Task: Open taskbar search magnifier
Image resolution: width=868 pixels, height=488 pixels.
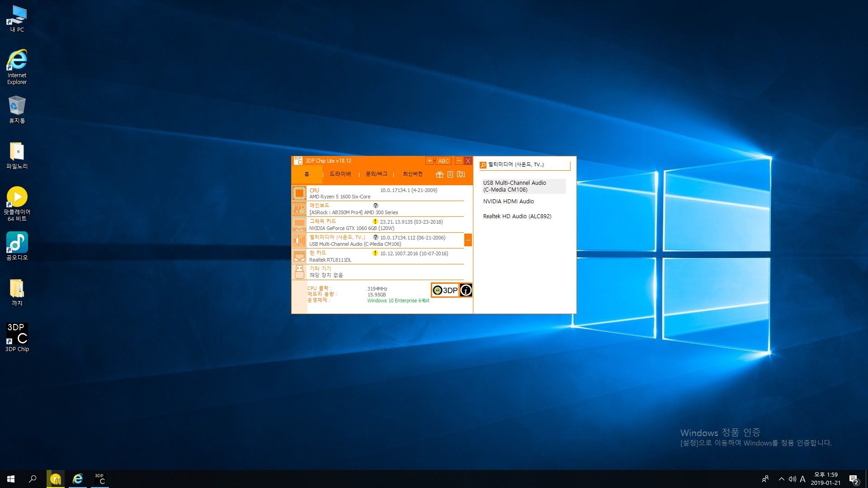Action: click(x=33, y=479)
